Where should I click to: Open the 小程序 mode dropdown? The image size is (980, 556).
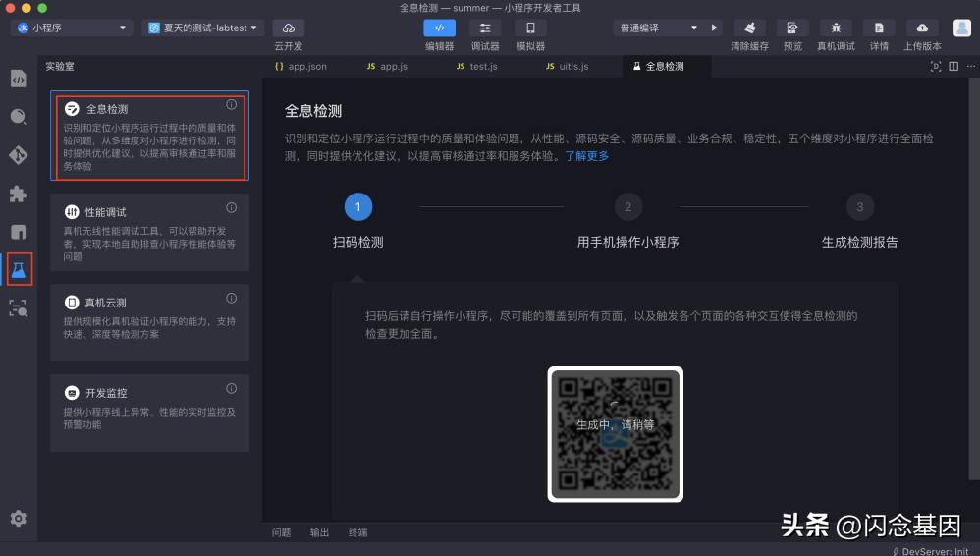tap(72, 28)
